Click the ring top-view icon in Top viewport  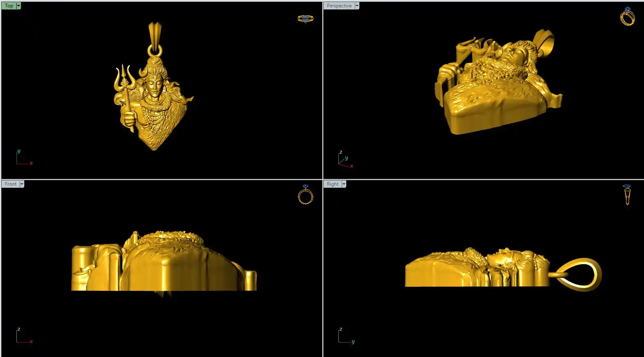point(305,18)
